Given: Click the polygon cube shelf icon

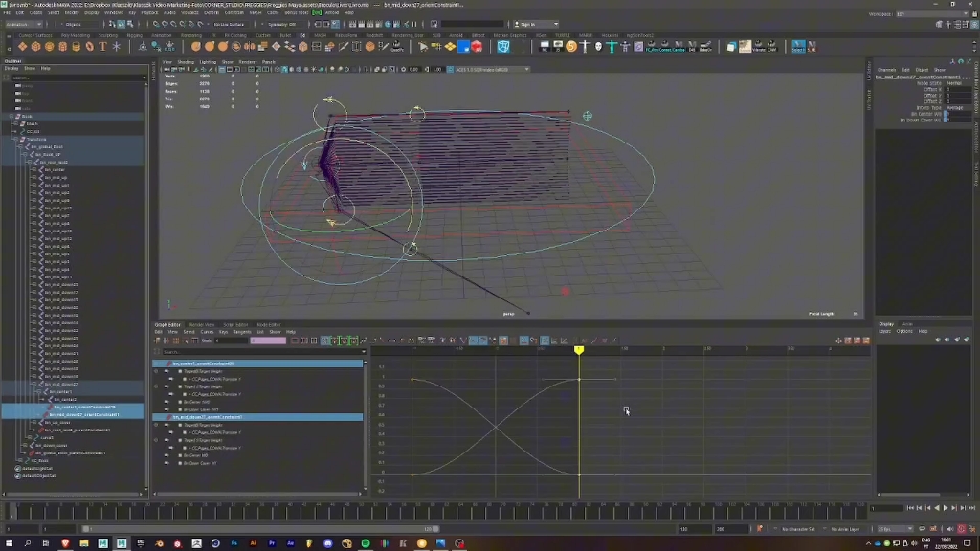Looking at the screenshot, I should 35,46.
